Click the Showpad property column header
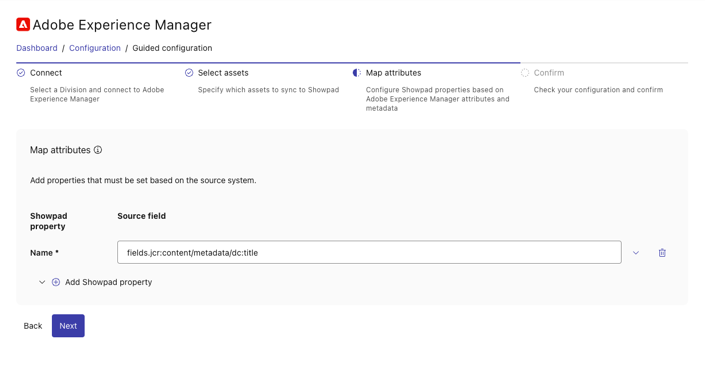This screenshot has width=705, height=367. [x=49, y=221]
